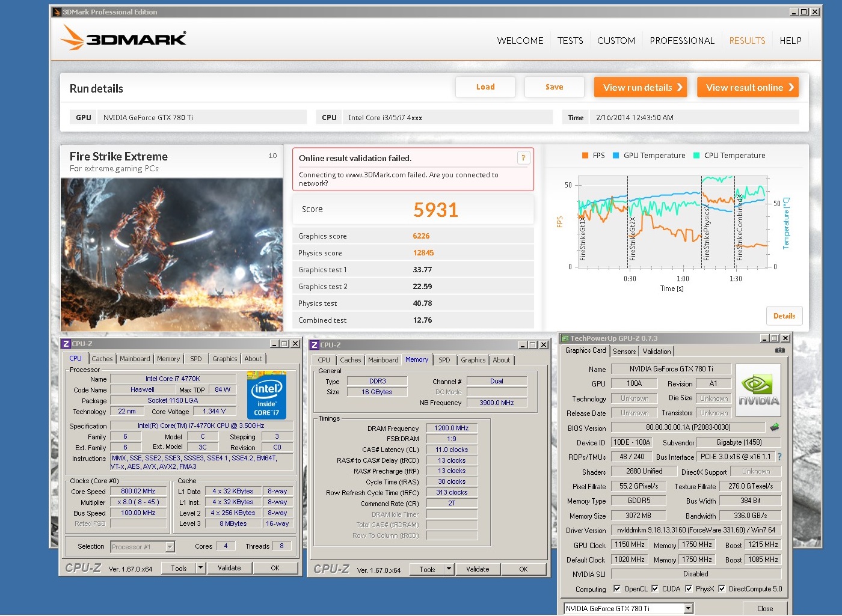The image size is (842, 616).
Task: Open Tools dropdown arrow in right CPU-Z window
Action: tap(449, 569)
